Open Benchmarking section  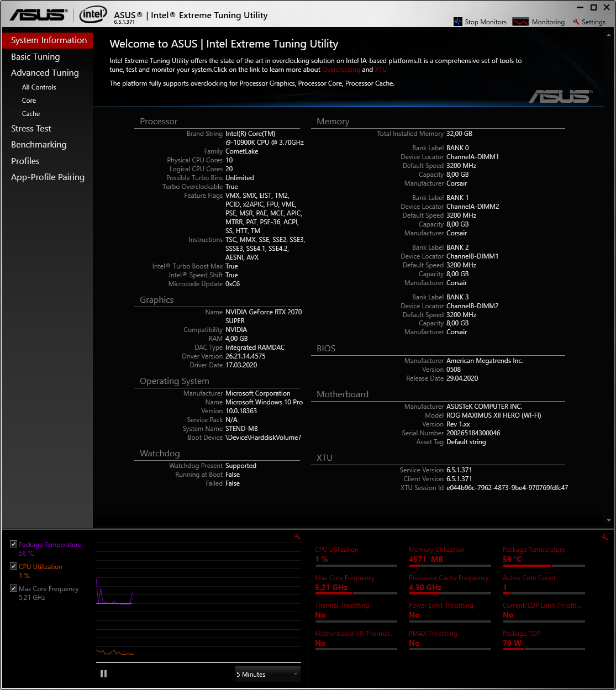click(39, 144)
